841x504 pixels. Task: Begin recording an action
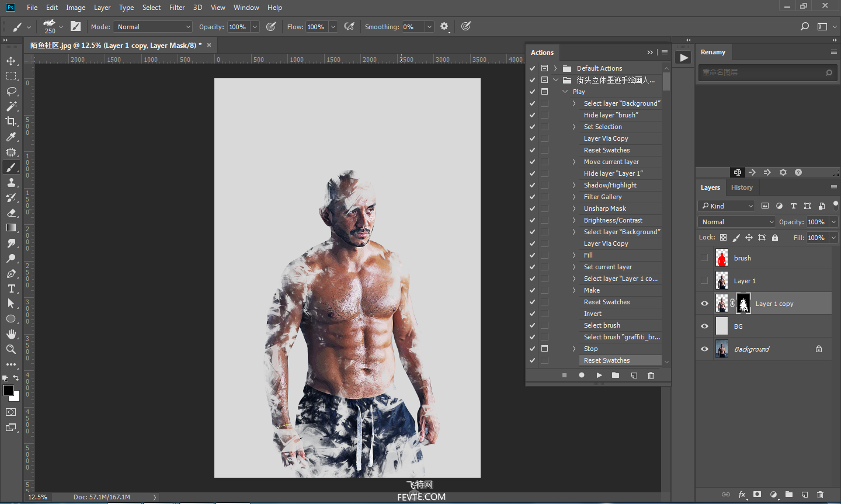(582, 376)
